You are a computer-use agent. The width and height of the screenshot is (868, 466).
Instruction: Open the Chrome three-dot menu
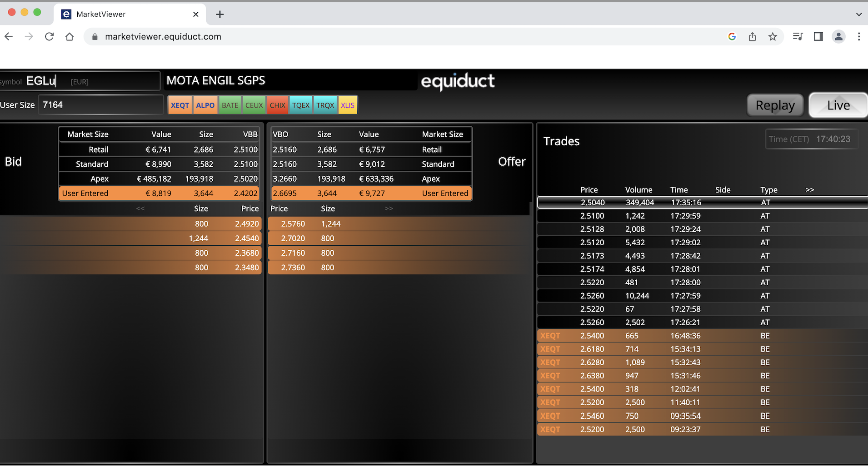(x=858, y=37)
